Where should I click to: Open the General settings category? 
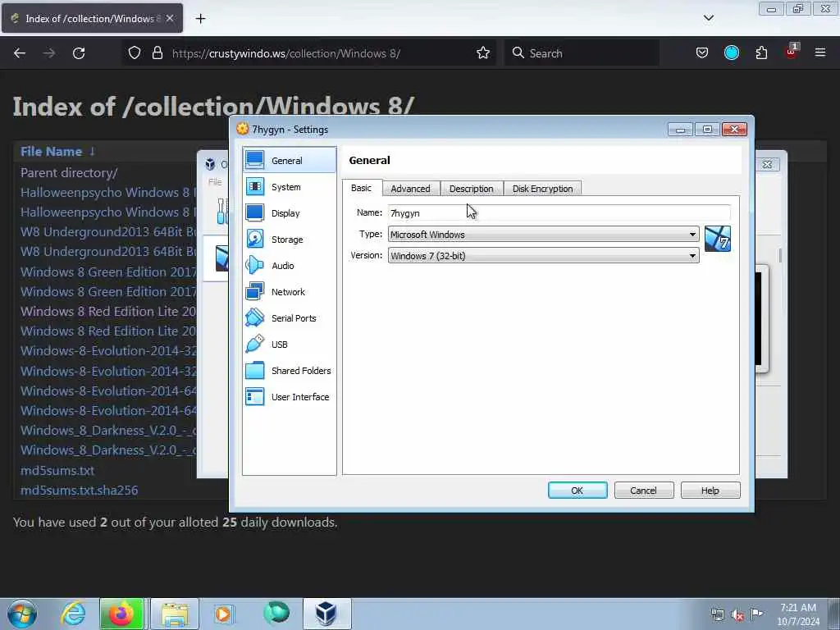[x=290, y=160]
